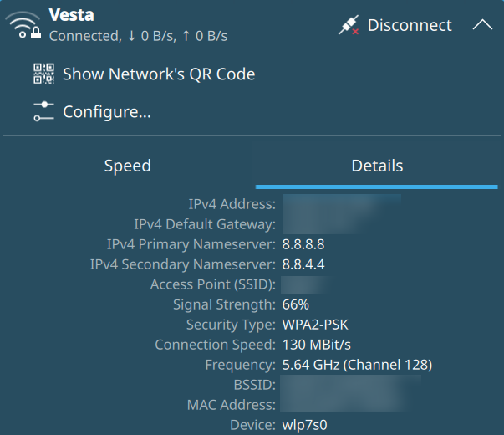Click the Configure sliders icon
Screen dimensions: 504x435
43,111
